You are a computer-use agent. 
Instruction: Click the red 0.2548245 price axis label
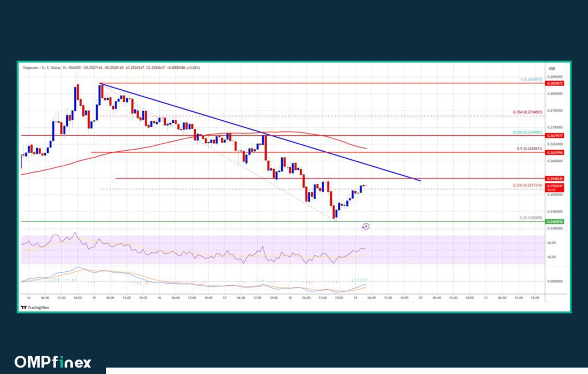554,178
